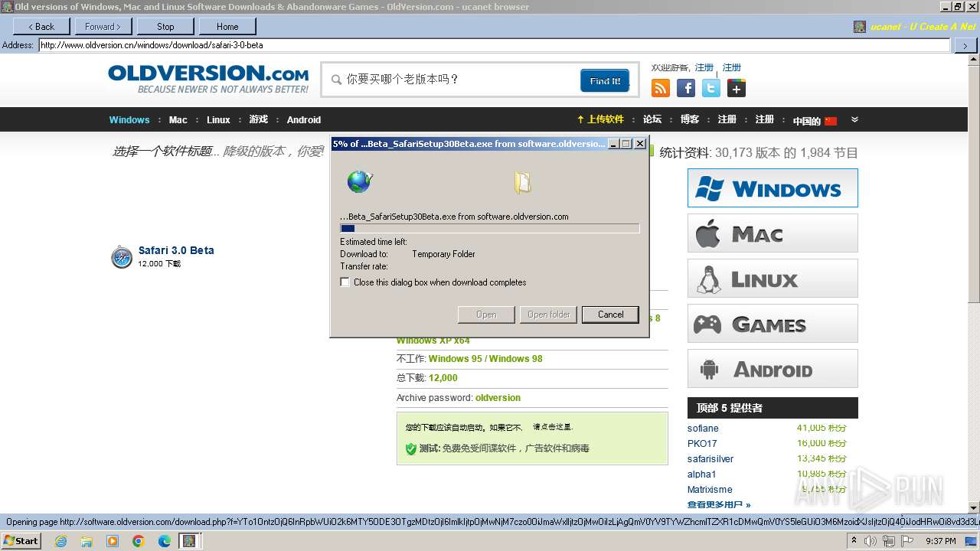980x551 pixels.
Task: Click the Find It! search button
Action: coord(605,80)
